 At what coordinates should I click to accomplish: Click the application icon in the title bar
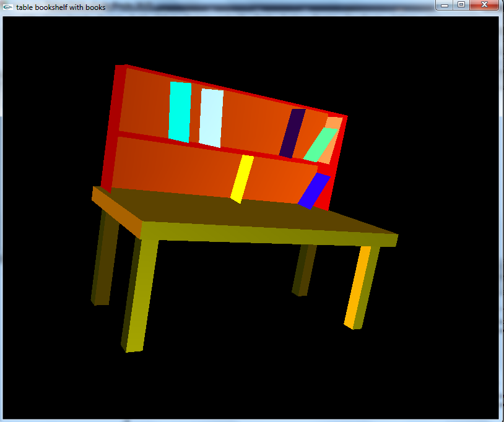[x=7, y=7]
